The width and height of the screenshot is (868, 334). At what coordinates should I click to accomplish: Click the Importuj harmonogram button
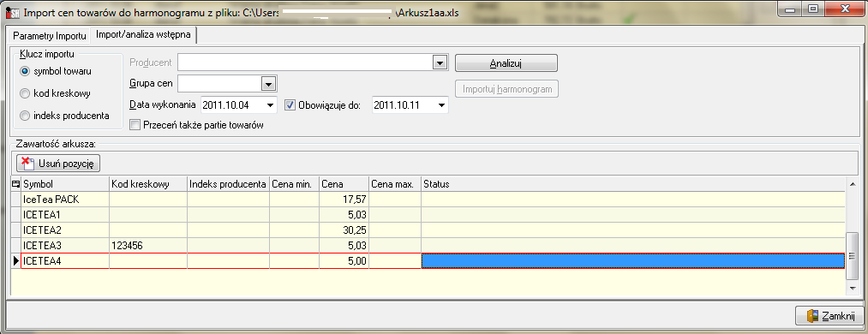tap(506, 88)
